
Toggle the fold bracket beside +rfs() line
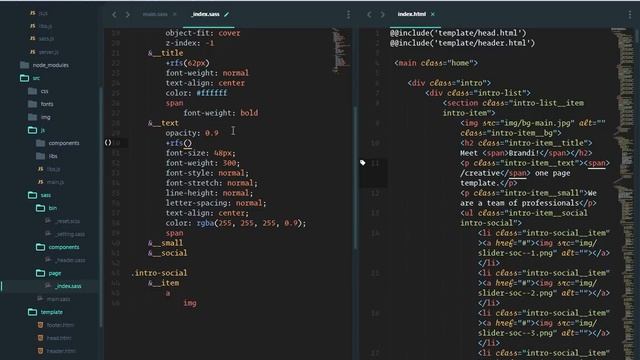(108, 142)
